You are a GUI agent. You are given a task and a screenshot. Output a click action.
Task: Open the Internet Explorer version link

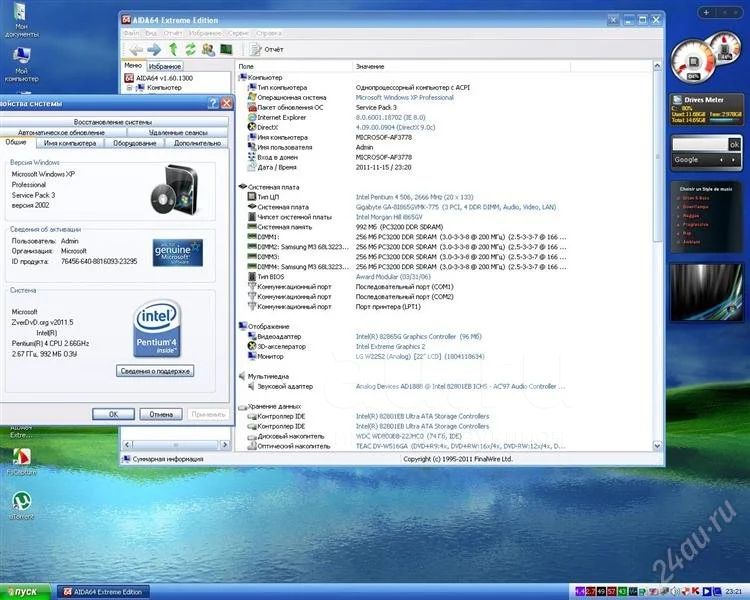coord(390,118)
